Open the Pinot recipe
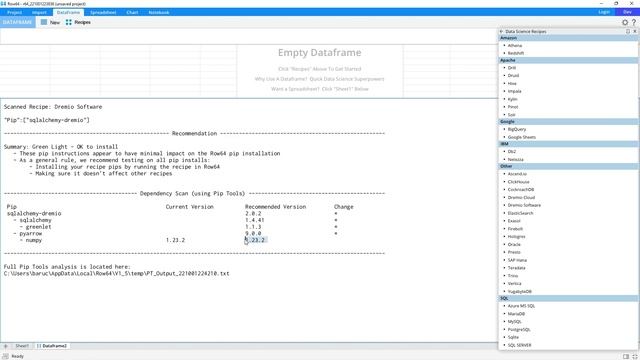640x360 pixels. pyautogui.click(x=513, y=107)
